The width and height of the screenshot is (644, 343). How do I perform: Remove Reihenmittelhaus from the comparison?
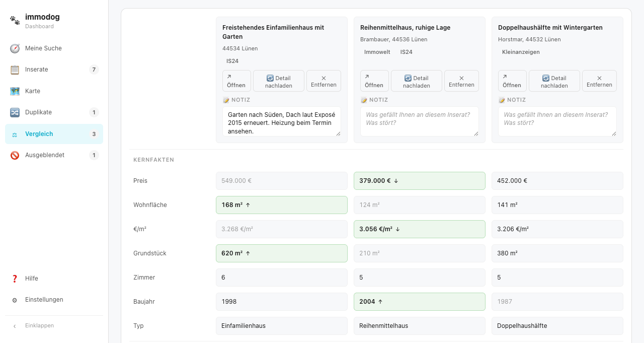pos(461,81)
